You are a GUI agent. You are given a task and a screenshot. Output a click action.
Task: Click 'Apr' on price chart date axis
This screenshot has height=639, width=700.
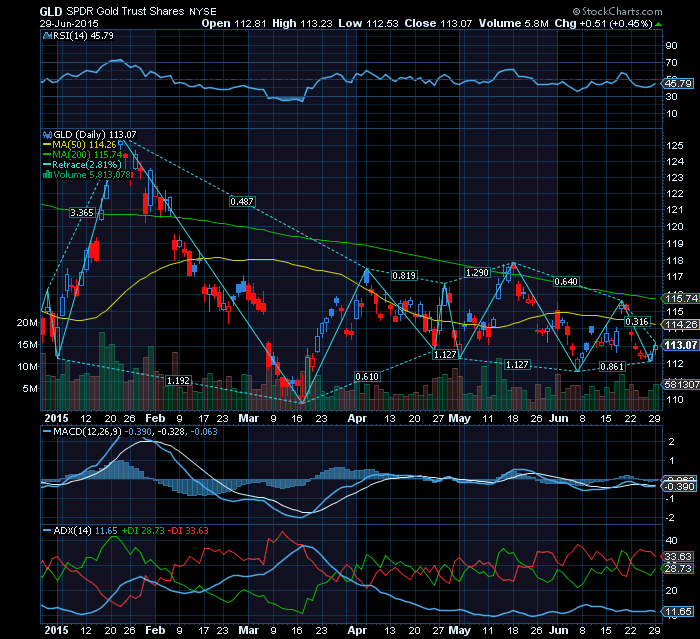pos(357,418)
